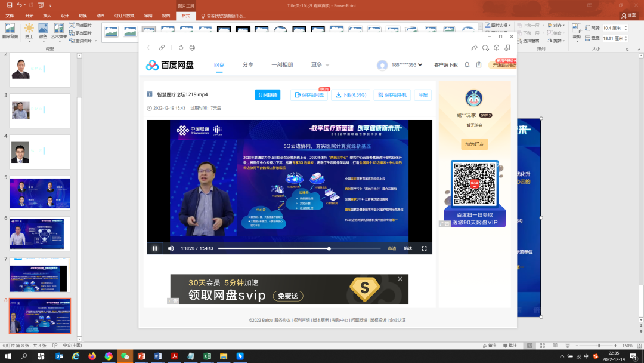Click 加为好友 button
Image resolution: width=644 pixels, height=363 pixels.
click(475, 144)
